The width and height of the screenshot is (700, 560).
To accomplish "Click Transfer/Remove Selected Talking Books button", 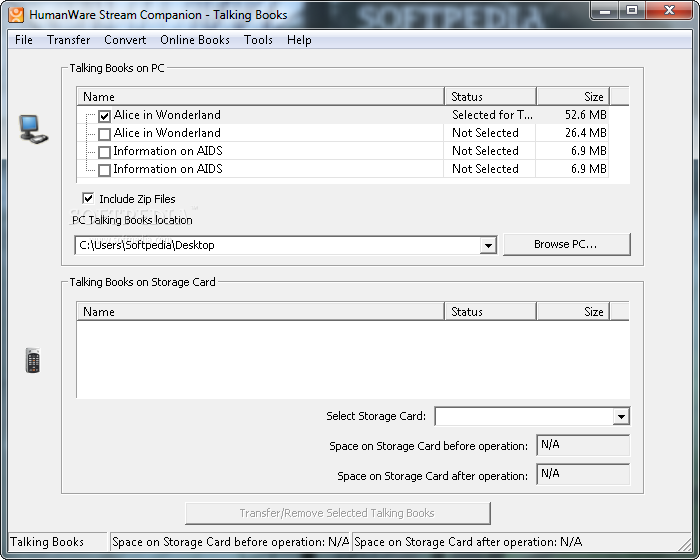I will (338, 513).
